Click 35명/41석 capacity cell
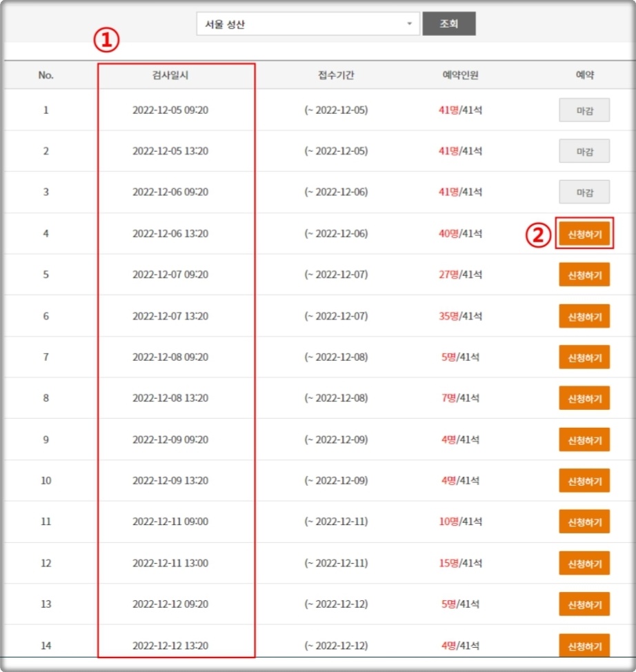636x672 pixels. (x=460, y=316)
